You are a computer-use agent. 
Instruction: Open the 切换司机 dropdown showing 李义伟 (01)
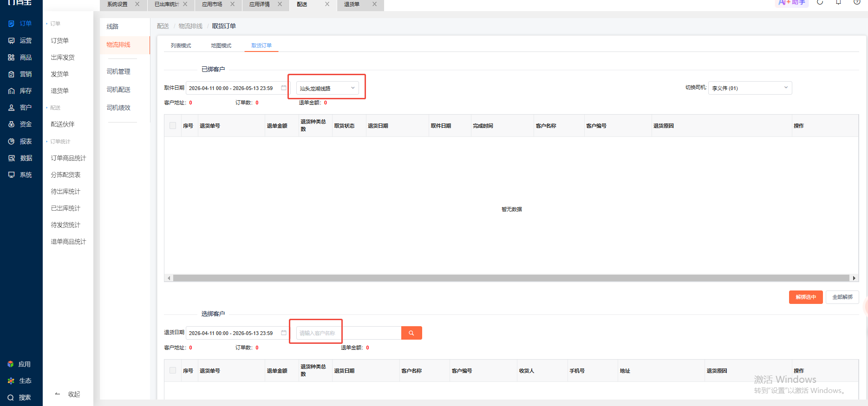click(x=750, y=88)
